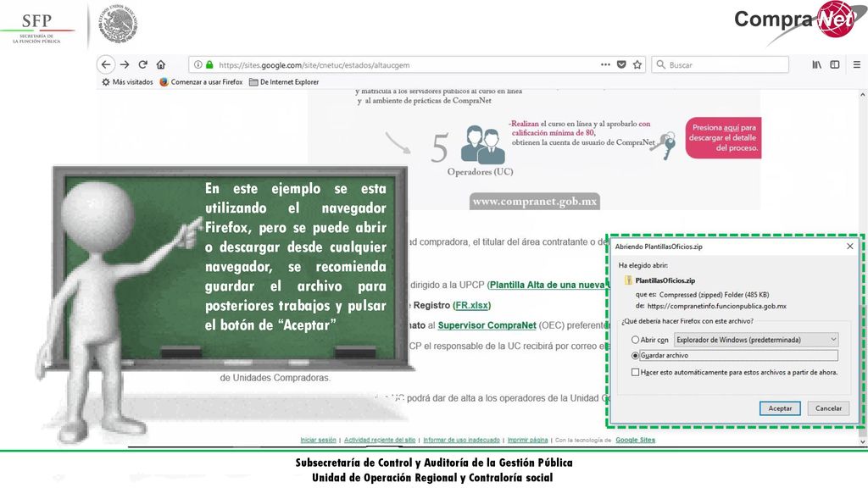Click the magnifier icon in search box
This screenshot has height=488, width=868.
(660, 64)
